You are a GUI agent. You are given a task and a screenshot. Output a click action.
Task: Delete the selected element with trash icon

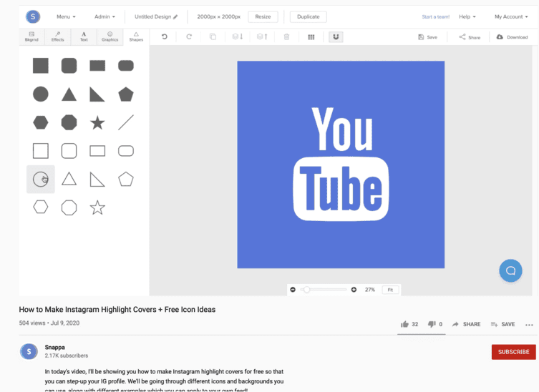click(x=287, y=36)
